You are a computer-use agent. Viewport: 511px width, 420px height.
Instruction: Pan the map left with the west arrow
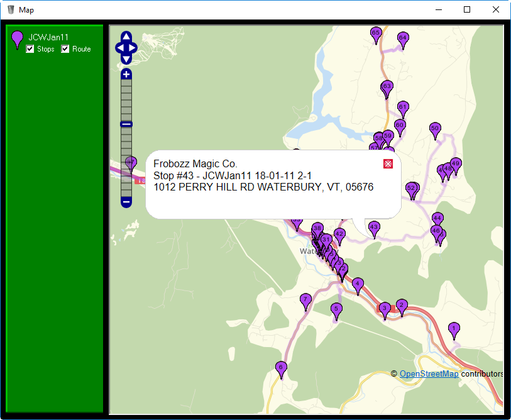click(x=119, y=48)
